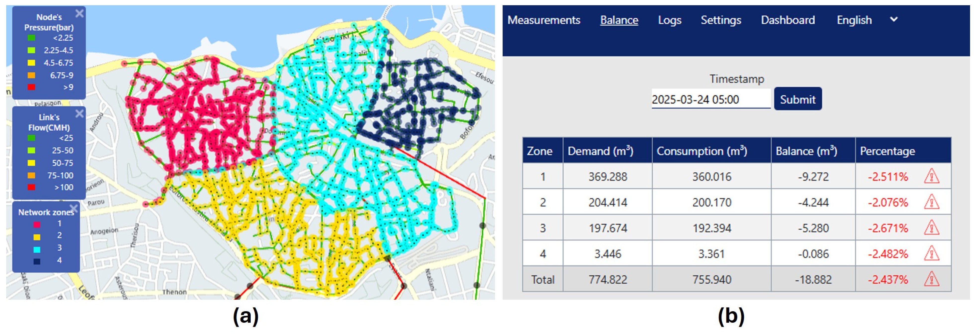Click the Consumption (m³) column header
Screen dimensions: 980x335
711,150
